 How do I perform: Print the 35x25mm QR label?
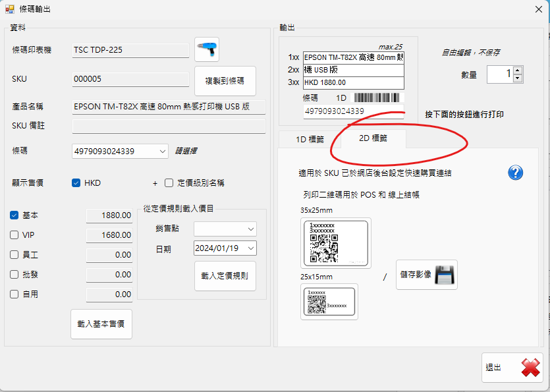point(336,243)
